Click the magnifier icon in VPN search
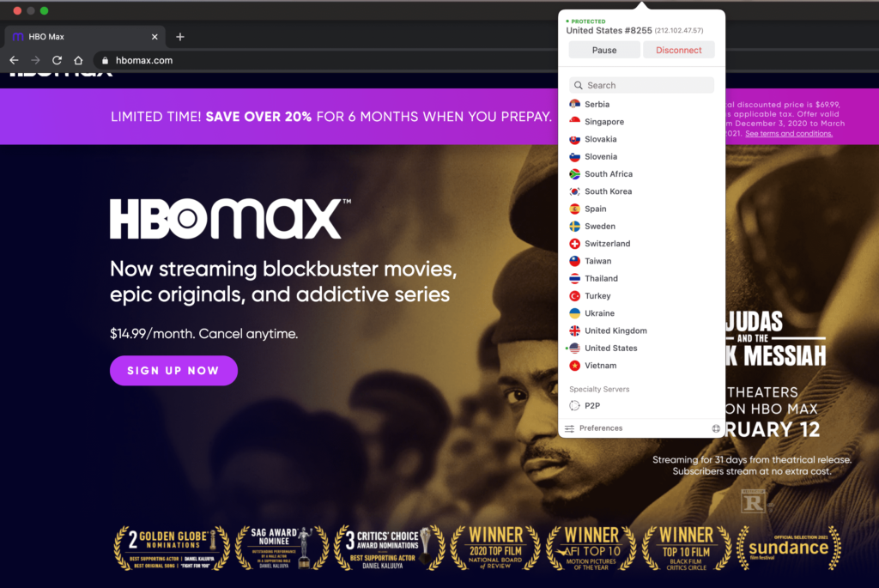Screen dimensions: 879x588 tap(578, 85)
